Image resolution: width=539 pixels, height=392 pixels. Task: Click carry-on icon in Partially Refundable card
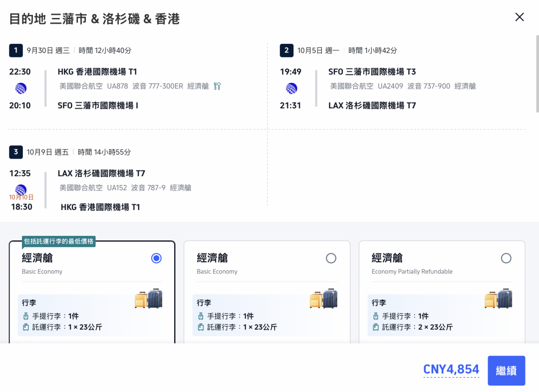pos(376,316)
